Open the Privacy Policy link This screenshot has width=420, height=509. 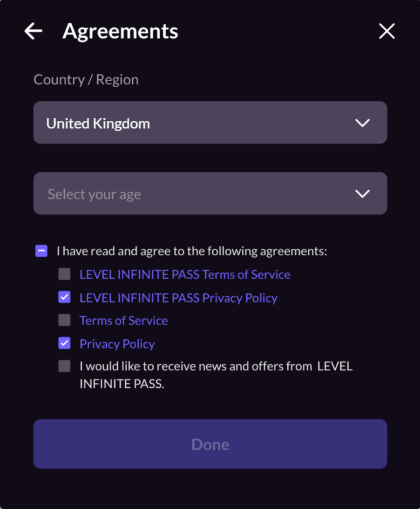117,344
